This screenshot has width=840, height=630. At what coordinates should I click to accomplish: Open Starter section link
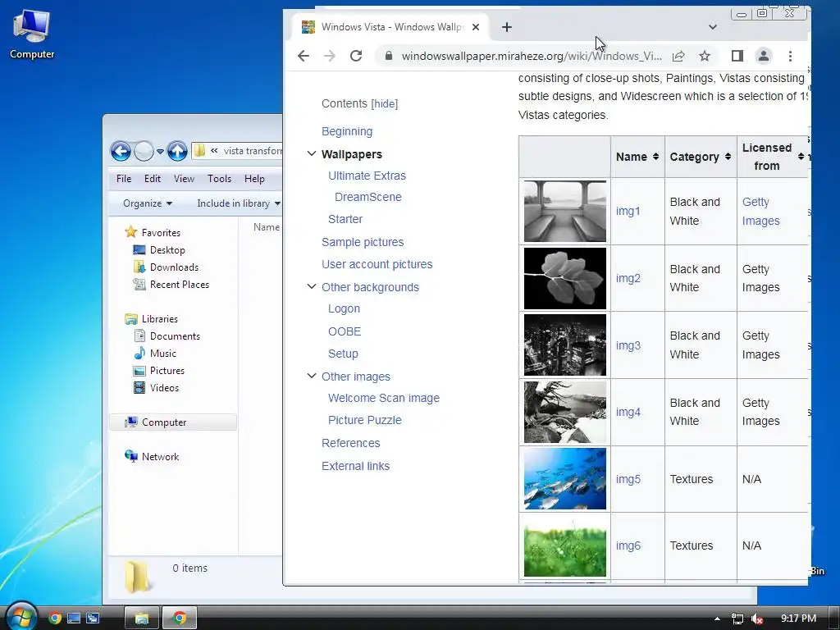(x=345, y=219)
